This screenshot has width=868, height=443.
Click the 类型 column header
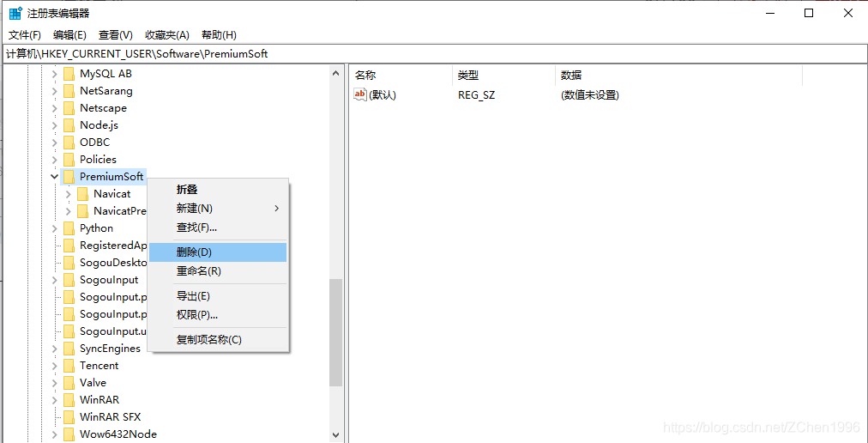(x=503, y=76)
